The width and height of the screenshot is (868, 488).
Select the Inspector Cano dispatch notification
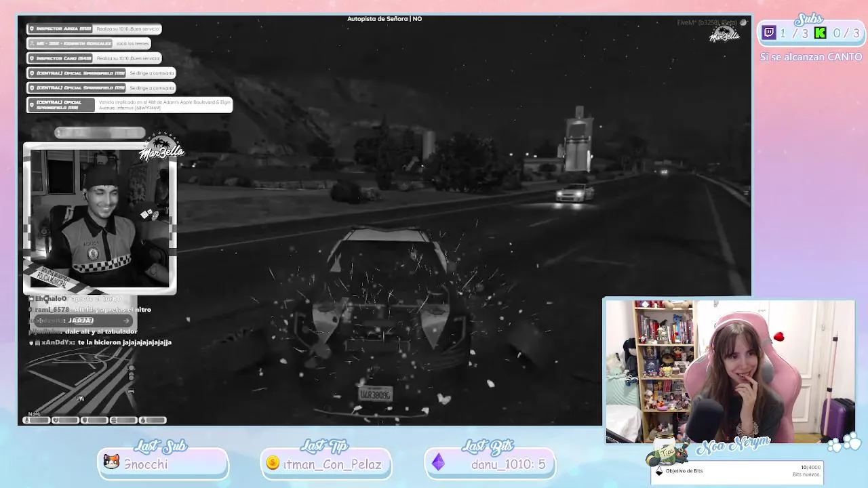[94, 58]
